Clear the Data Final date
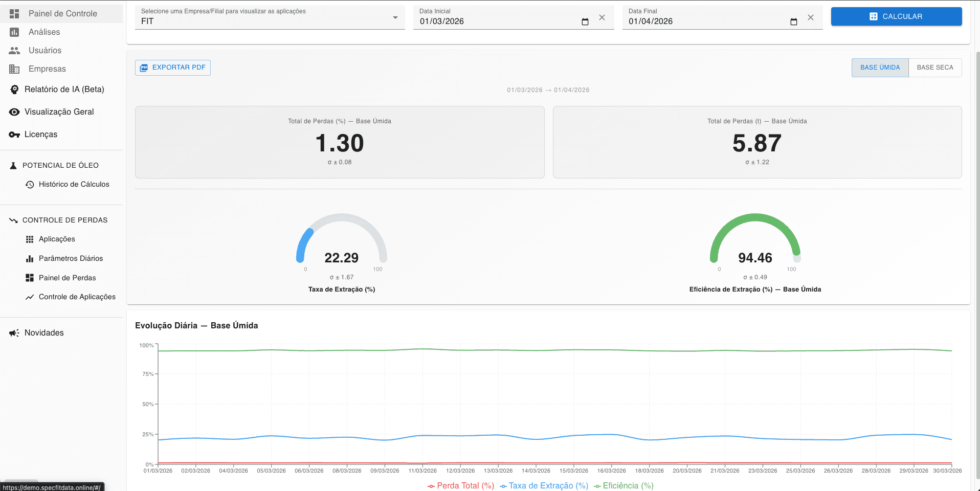980x491 pixels. tap(811, 17)
